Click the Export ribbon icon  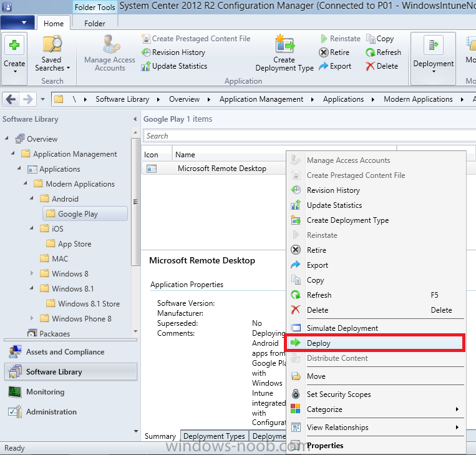coord(324,66)
